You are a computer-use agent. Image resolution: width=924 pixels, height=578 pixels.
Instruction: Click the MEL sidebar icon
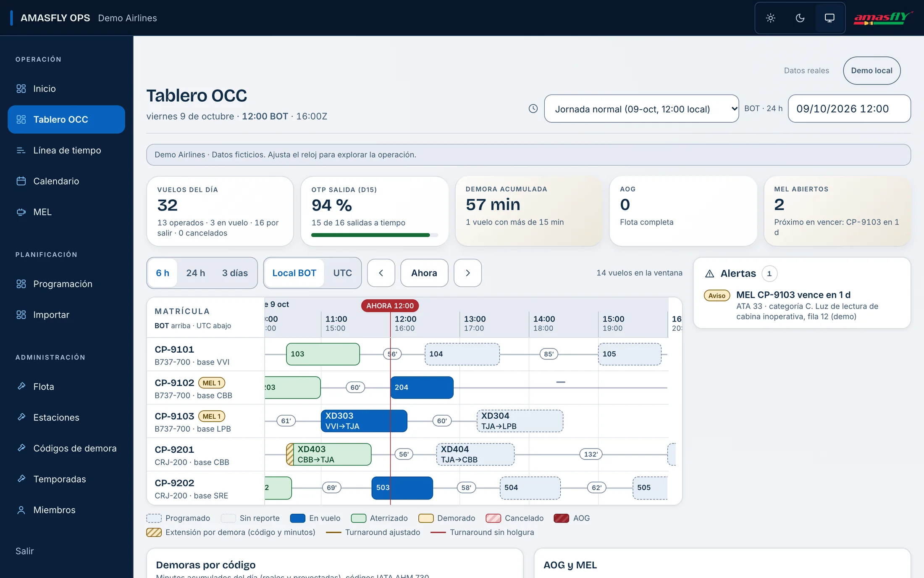pyautogui.click(x=21, y=212)
